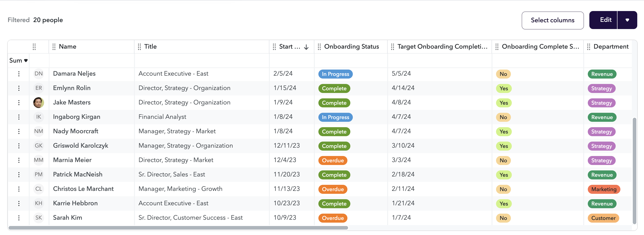Open the Sum aggregation dropdown
The width and height of the screenshot is (644, 235).
18,60
